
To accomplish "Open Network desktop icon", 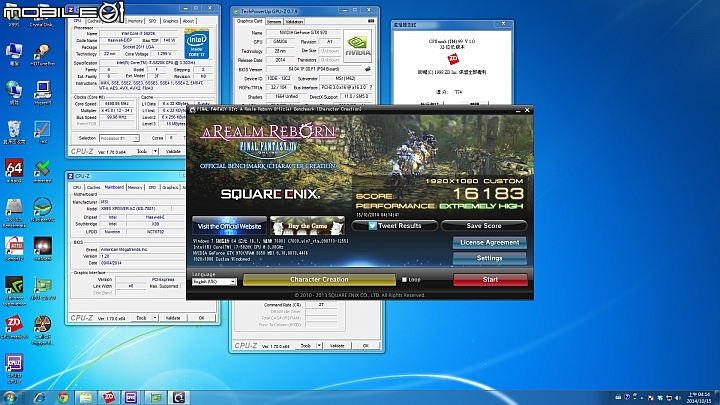I will coord(14,93).
